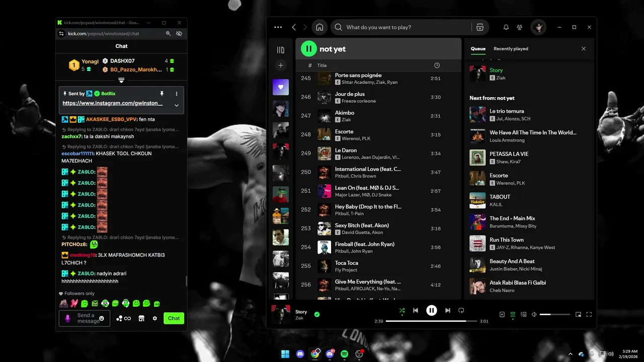
Task: Open Friend Activity icon
Action: pos(520,27)
